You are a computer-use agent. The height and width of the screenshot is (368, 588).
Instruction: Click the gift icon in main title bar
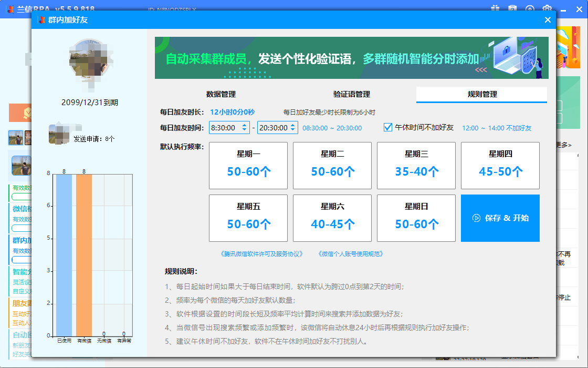[495, 8]
